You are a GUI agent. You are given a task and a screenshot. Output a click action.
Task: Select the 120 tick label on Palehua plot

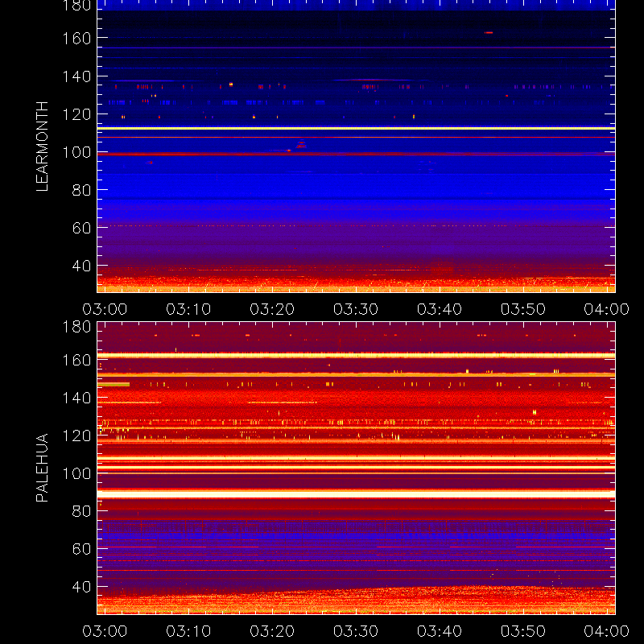[76, 436]
